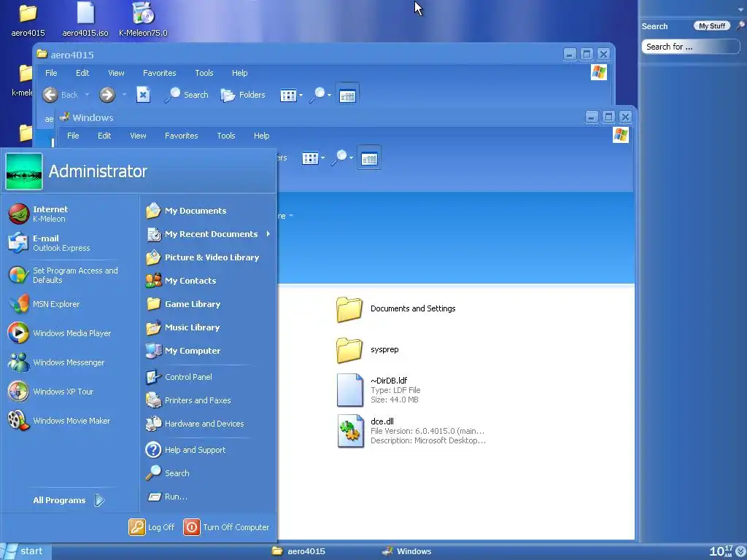Open Windows Movie Maker
747x560 pixels.
coord(59,421)
